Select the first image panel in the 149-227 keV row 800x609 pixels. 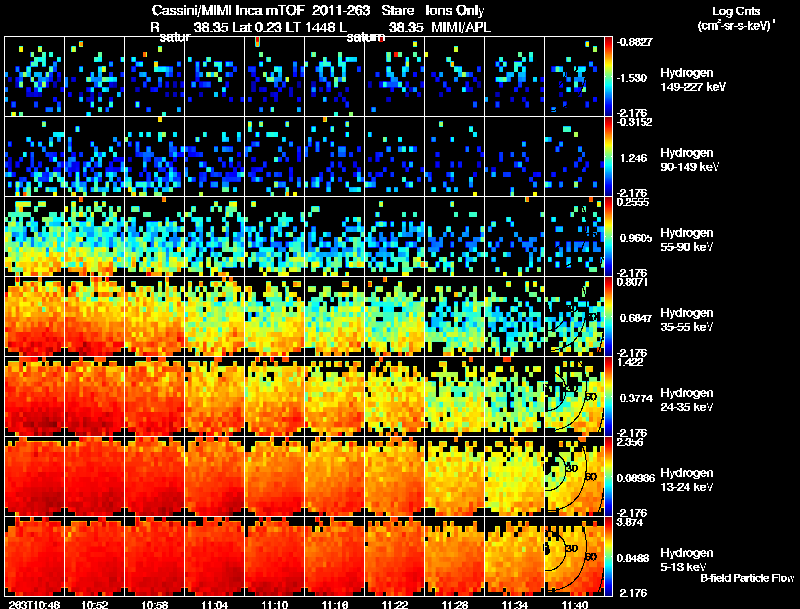click(35, 77)
